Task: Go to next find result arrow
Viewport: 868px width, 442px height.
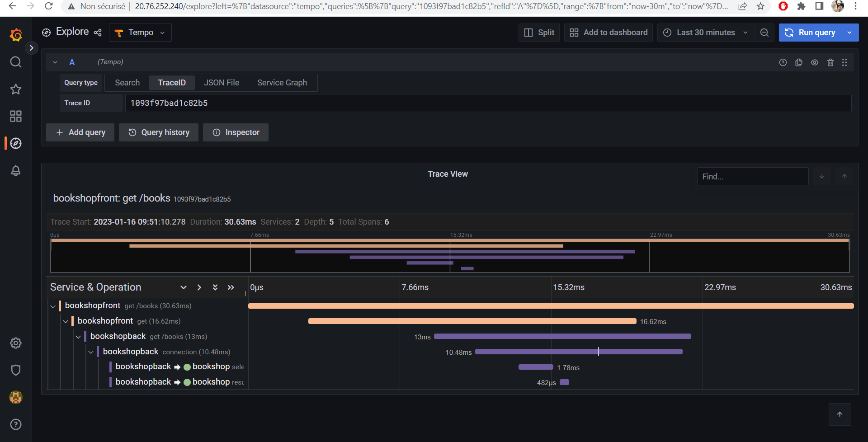Action: pyautogui.click(x=822, y=176)
